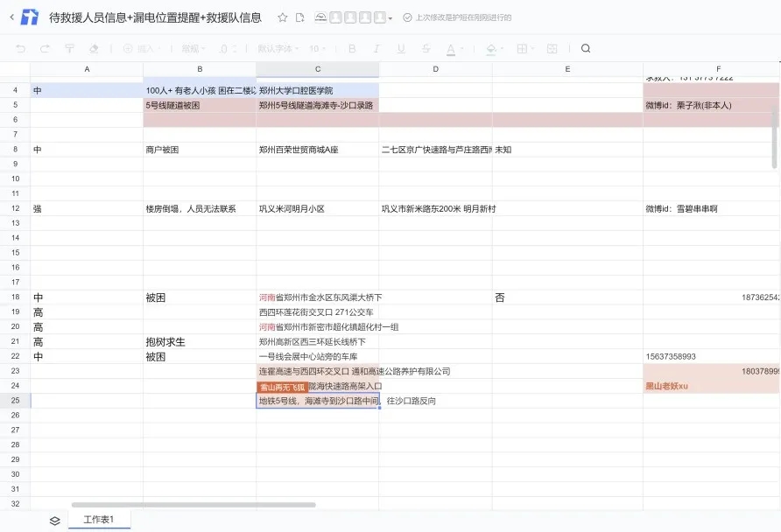Redo the last undone edit
The height and width of the screenshot is (532, 781).
[45, 48]
